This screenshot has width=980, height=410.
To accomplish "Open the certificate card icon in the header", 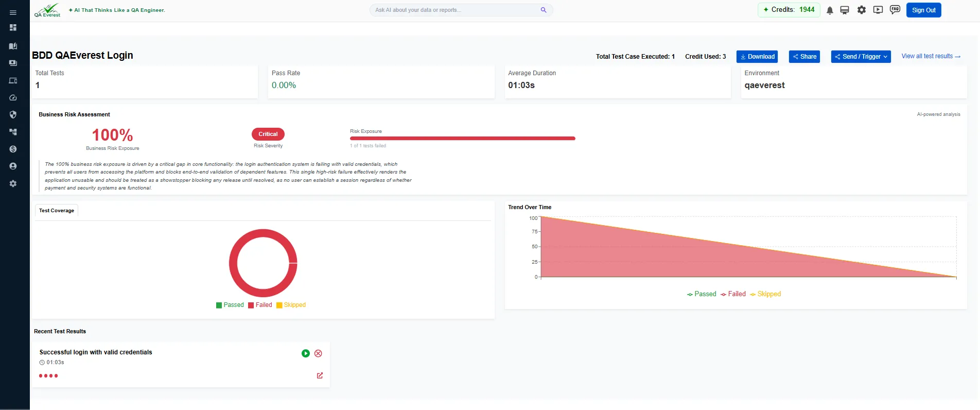I will tap(845, 10).
